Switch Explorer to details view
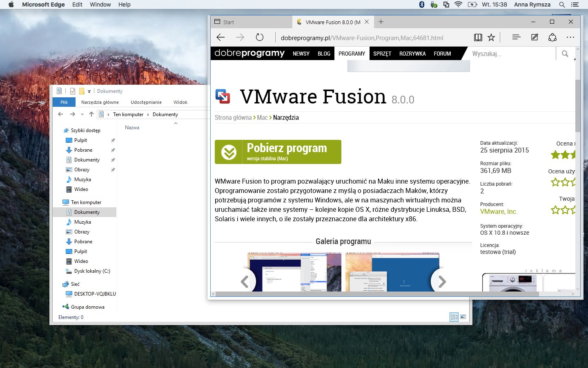This screenshot has width=588, height=368. coord(454,317)
